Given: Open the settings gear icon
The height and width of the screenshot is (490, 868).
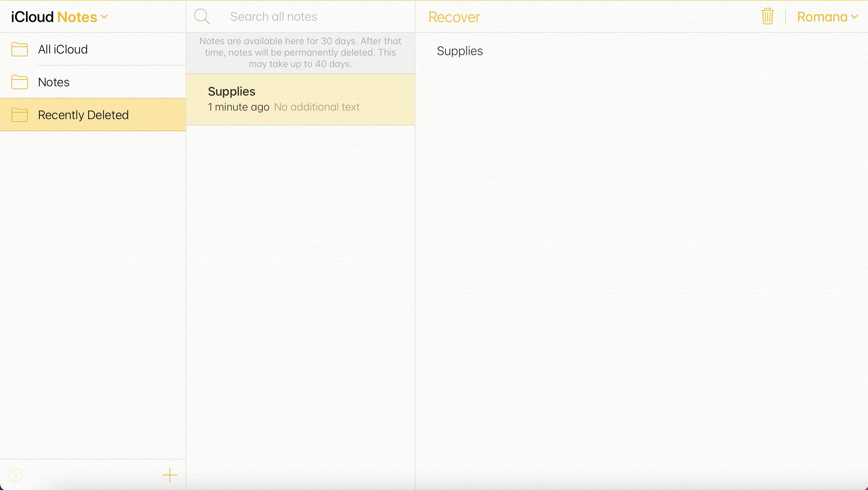Looking at the screenshot, I should (x=16, y=475).
